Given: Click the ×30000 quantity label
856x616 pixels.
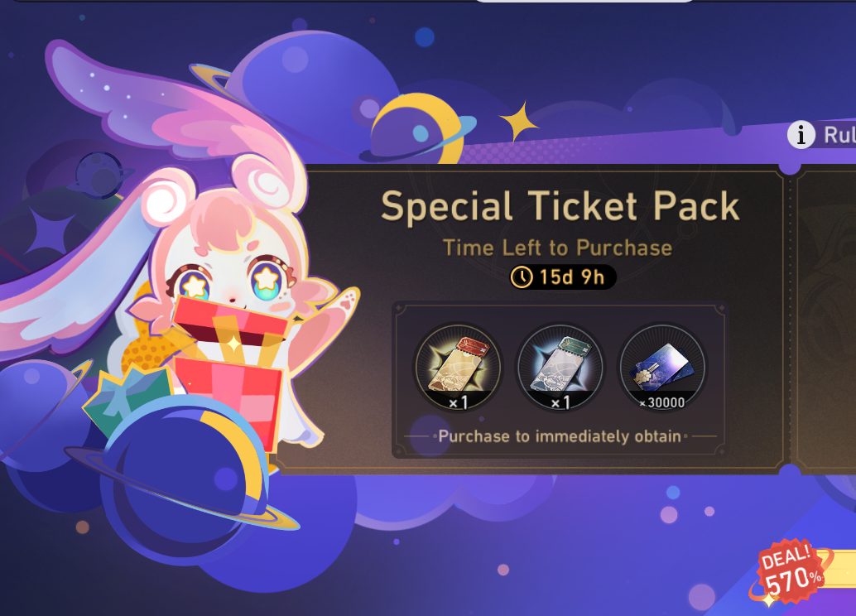Looking at the screenshot, I should click(x=662, y=402).
